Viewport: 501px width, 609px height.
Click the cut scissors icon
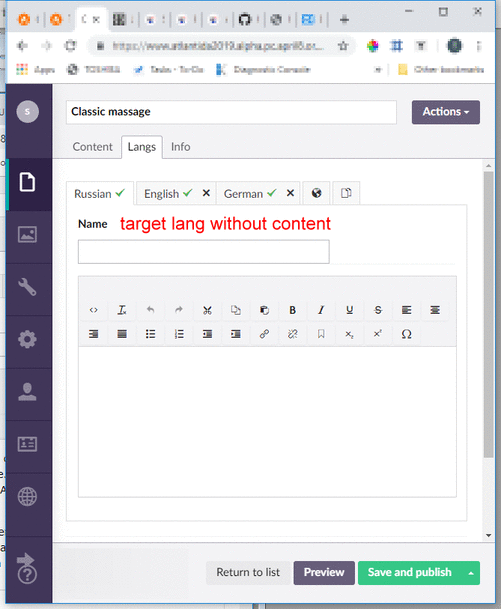207,310
